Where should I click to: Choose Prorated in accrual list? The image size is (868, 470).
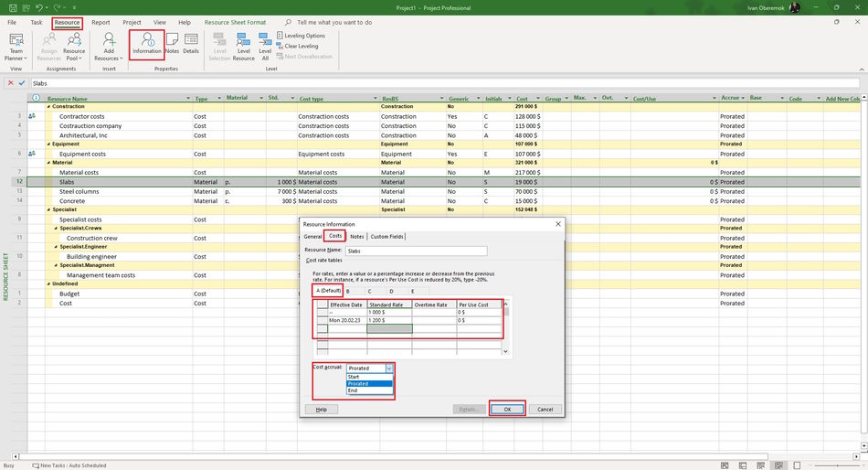(369, 383)
